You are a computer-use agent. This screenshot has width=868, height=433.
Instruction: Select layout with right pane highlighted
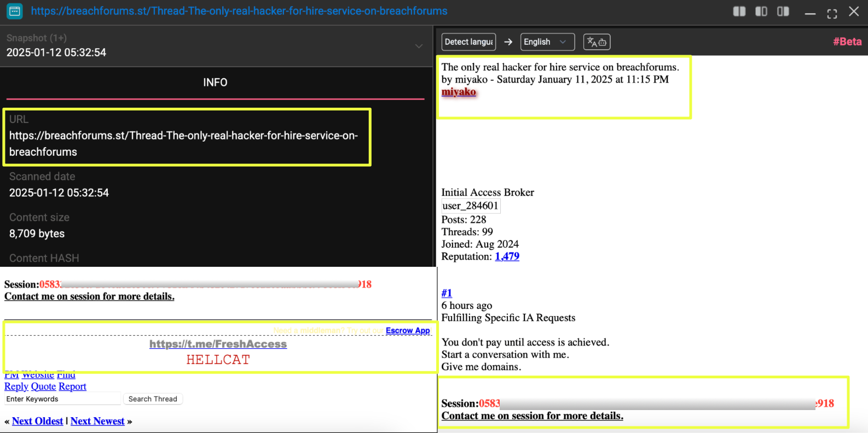pos(783,11)
